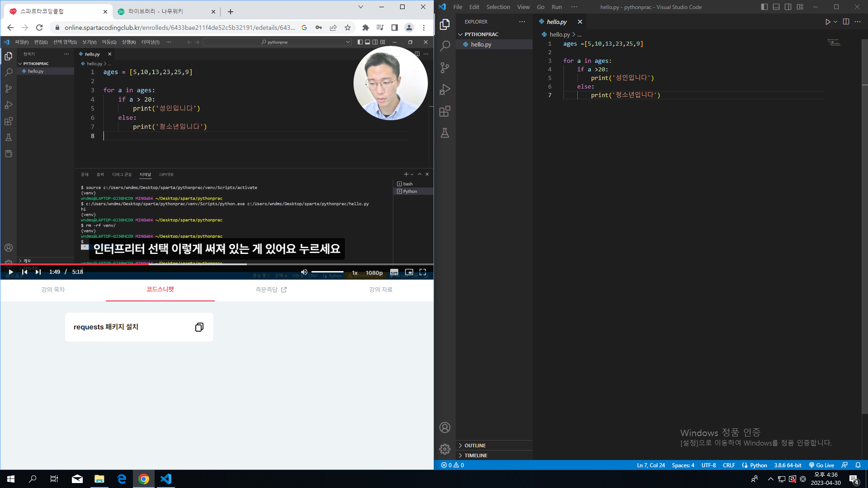Toggle fullscreen for the video
The height and width of the screenshot is (488, 868).
pyautogui.click(x=423, y=272)
